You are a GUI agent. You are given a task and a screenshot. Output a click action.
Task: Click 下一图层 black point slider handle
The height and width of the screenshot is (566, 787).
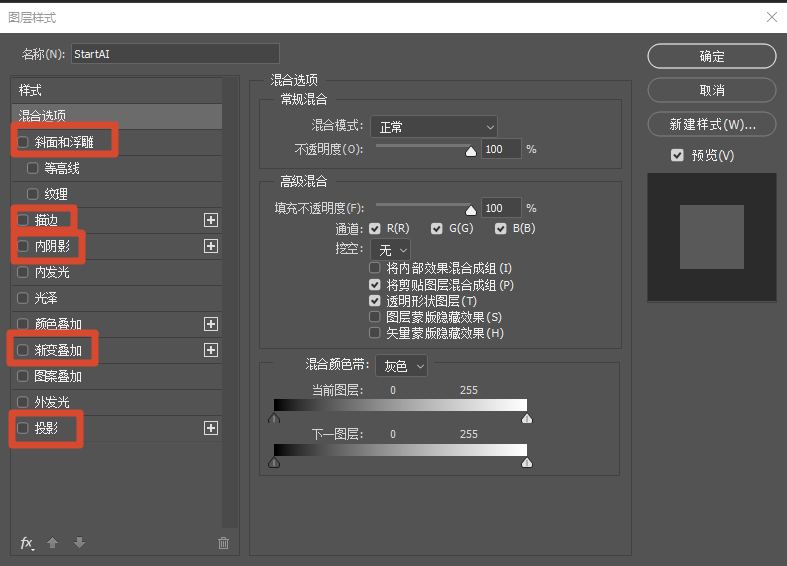click(274, 462)
